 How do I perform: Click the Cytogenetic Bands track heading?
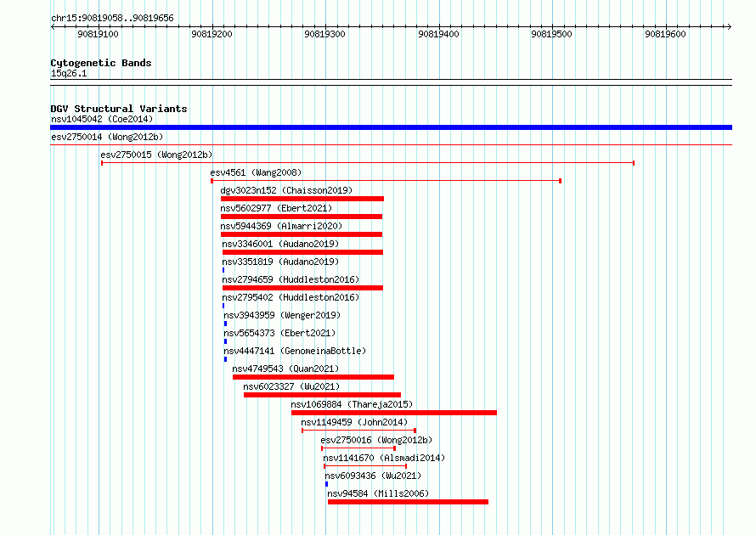coord(101,63)
